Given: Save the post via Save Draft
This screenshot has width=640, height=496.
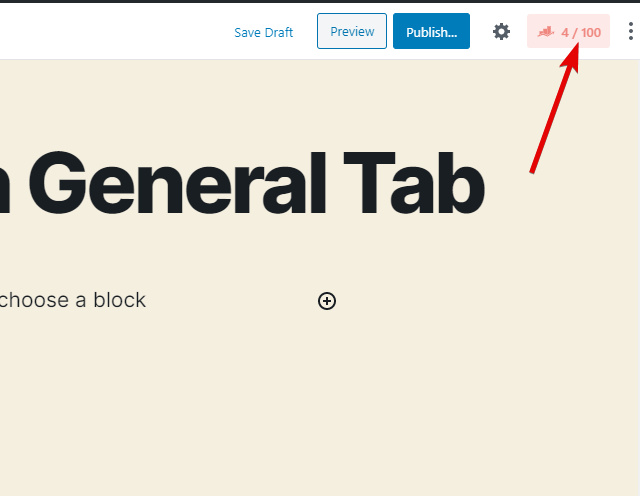Looking at the screenshot, I should pyautogui.click(x=263, y=32).
